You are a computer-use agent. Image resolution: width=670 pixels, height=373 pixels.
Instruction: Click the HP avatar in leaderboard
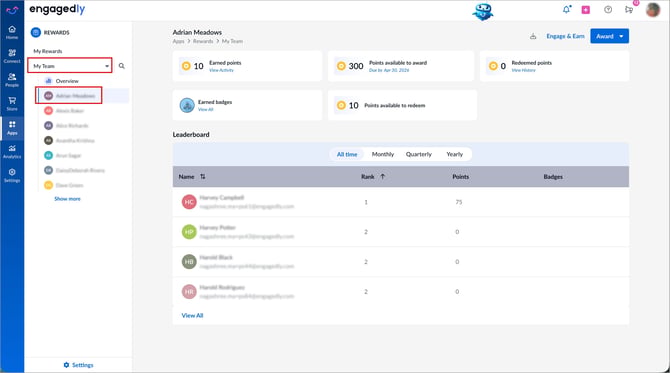pyautogui.click(x=189, y=232)
